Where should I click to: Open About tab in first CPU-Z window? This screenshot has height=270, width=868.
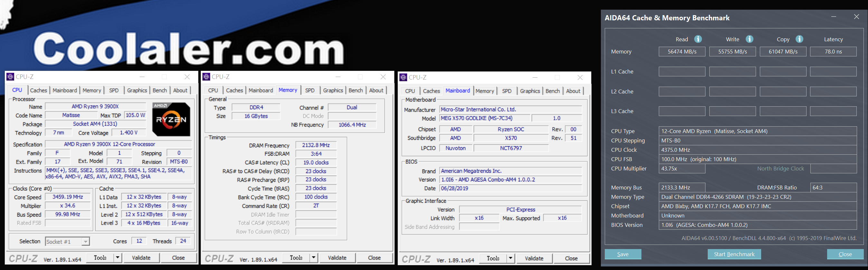[180, 91]
